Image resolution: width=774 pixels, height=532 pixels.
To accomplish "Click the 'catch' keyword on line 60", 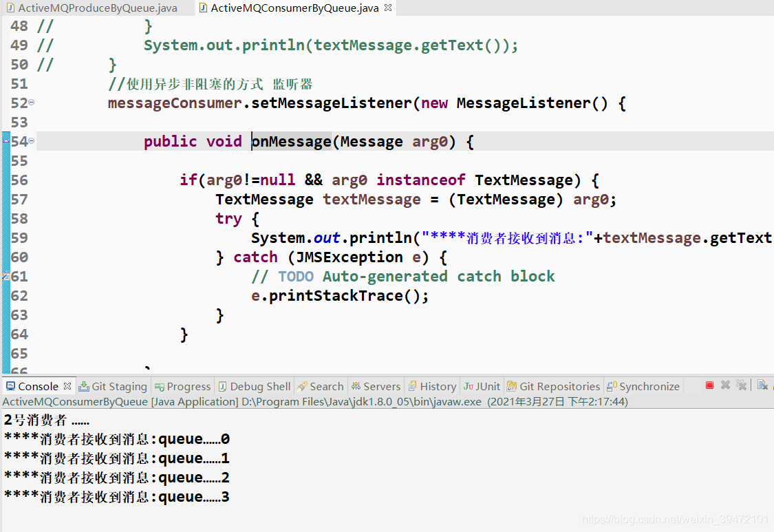I will coord(255,257).
